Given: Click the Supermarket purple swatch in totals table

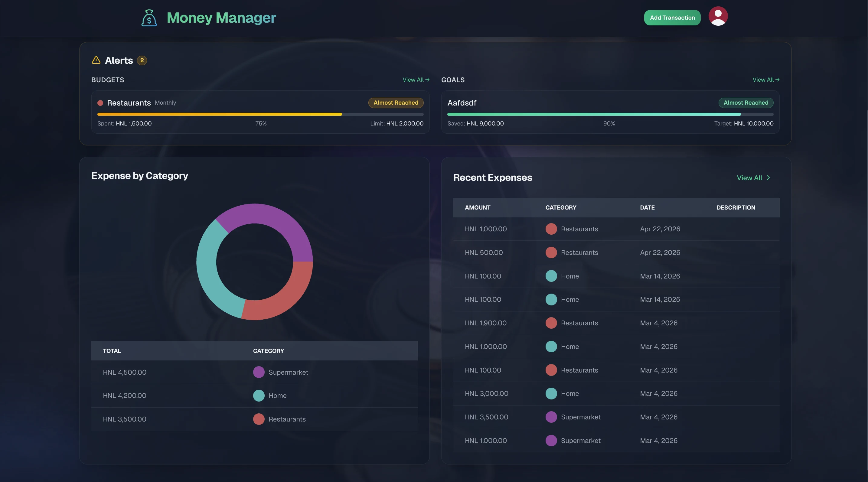Looking at the screenshot, I should click(x=259, y=372).
